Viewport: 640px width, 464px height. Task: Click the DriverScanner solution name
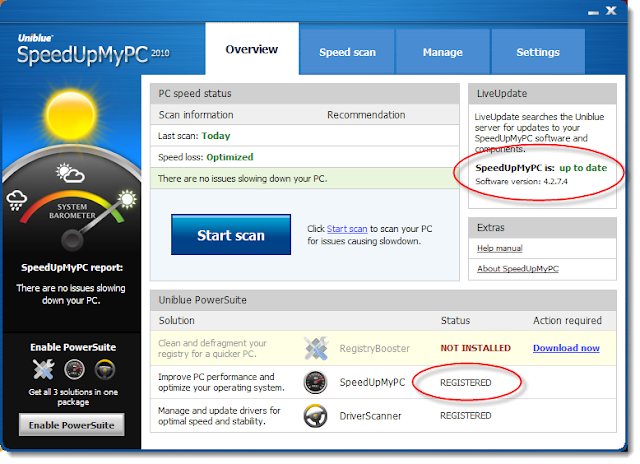[371, 416]
